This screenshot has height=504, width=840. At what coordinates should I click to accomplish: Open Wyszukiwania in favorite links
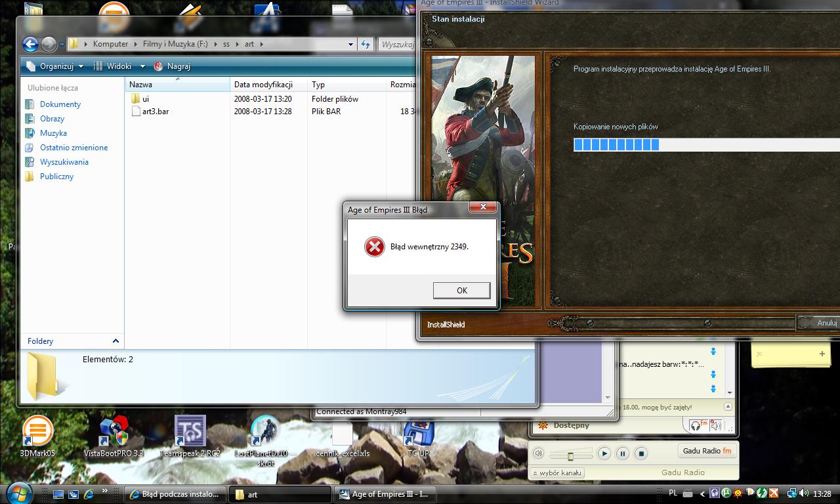coord(64,162)
